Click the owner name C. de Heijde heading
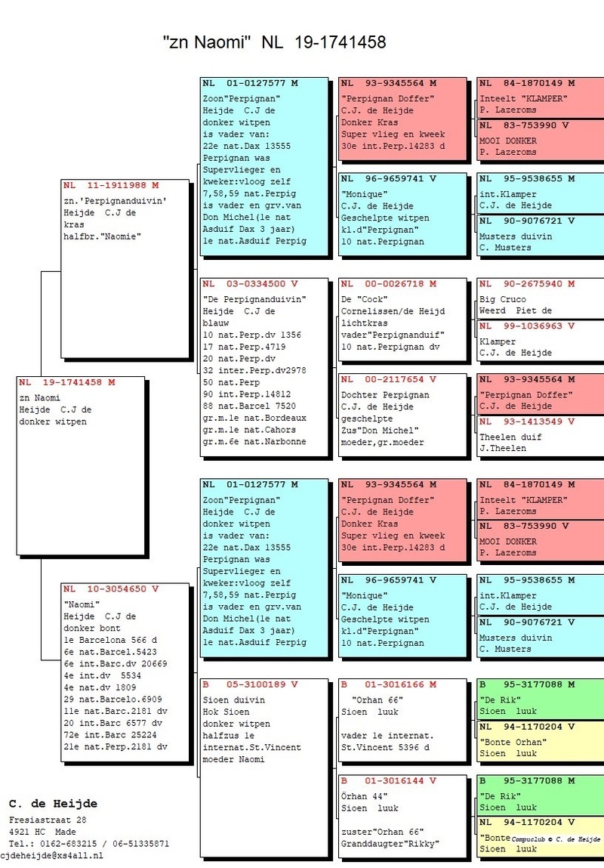The height and width of the screenshot is (868, 604). [x=53, y=803]
